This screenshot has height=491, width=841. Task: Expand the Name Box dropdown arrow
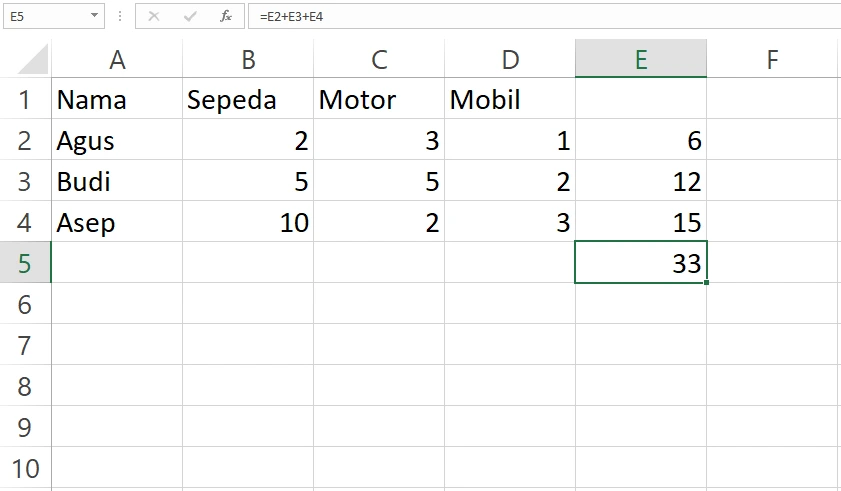pyautogui.click(x=94, y=16)
